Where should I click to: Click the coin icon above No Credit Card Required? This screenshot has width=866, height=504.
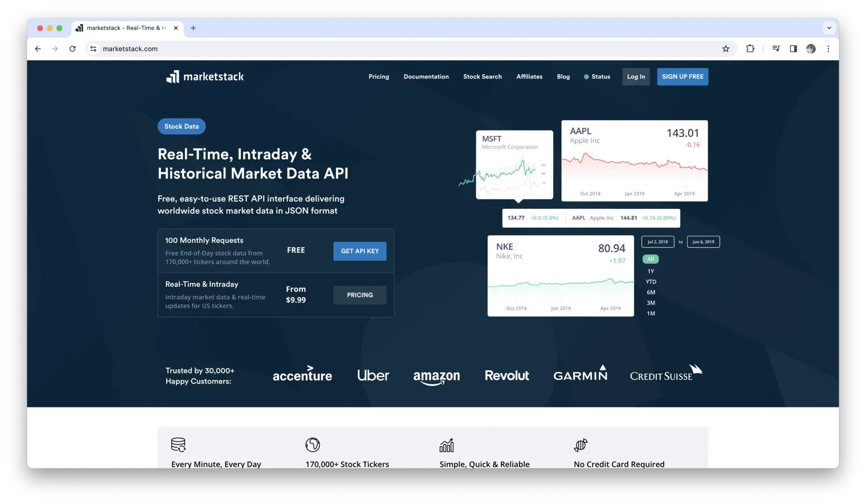click(581, 445)
